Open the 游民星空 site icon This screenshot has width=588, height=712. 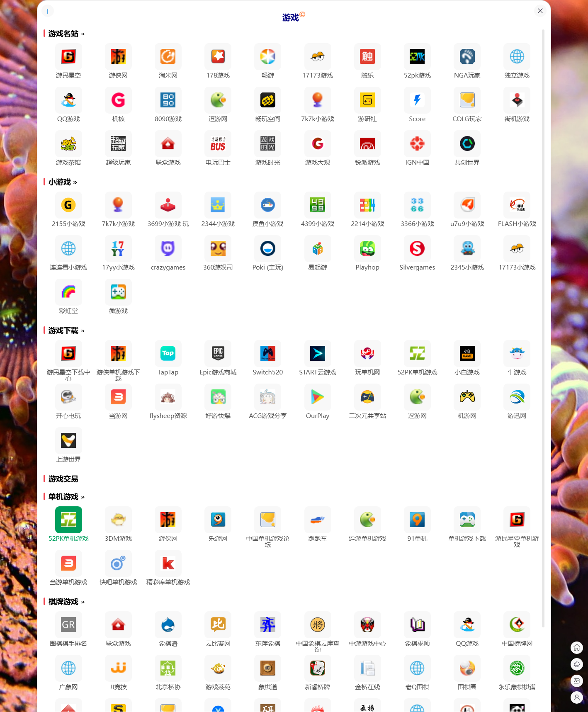point(68,57)
